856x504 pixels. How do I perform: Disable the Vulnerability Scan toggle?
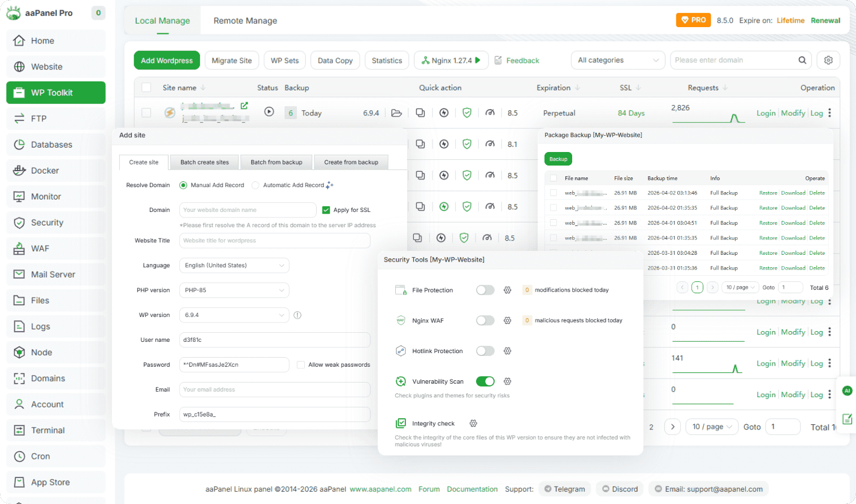[485, 381]
